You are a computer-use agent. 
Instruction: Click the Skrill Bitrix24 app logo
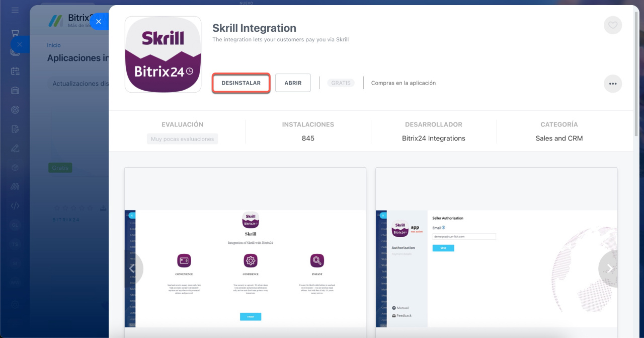click(163, 54)
